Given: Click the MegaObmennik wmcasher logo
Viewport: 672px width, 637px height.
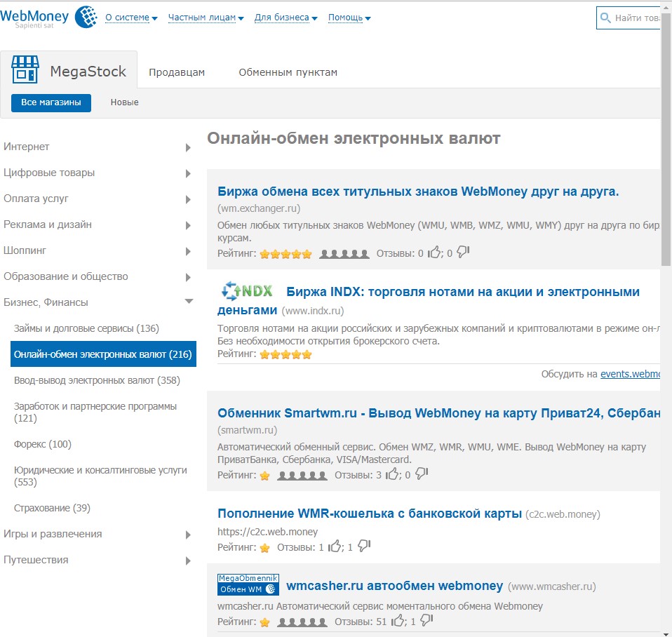Looking at the screenshot, I should click(x=248, y=585).
